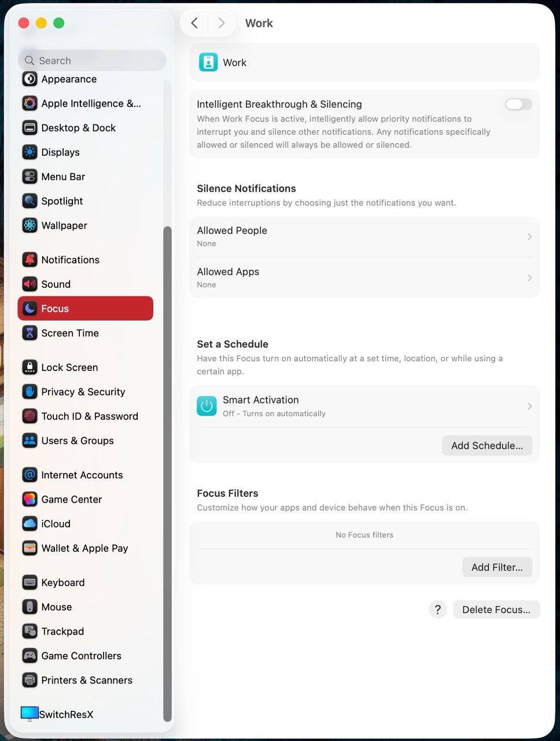Click the iCloud cloud icon
The image size is (560, 741).
(x=30, y=523)
